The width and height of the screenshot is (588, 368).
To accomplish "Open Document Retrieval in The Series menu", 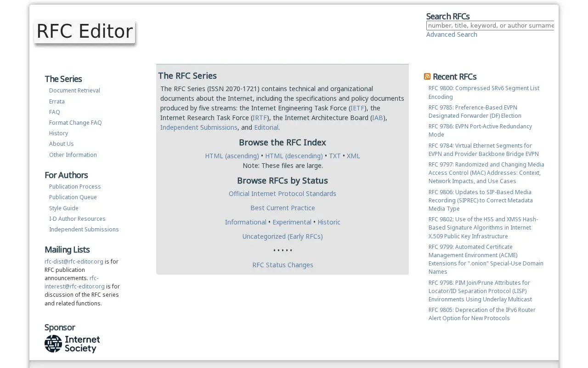I will pyautogui.click(x=74, y=91).
